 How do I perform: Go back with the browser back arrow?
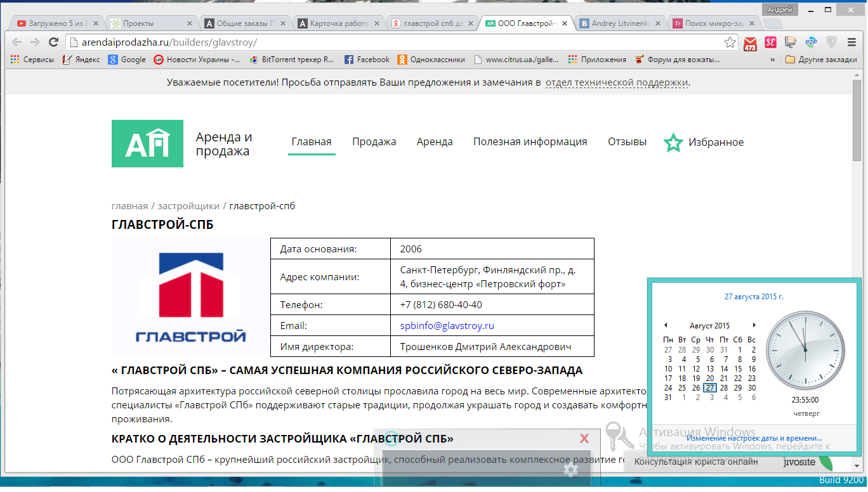tap(16, 42)
